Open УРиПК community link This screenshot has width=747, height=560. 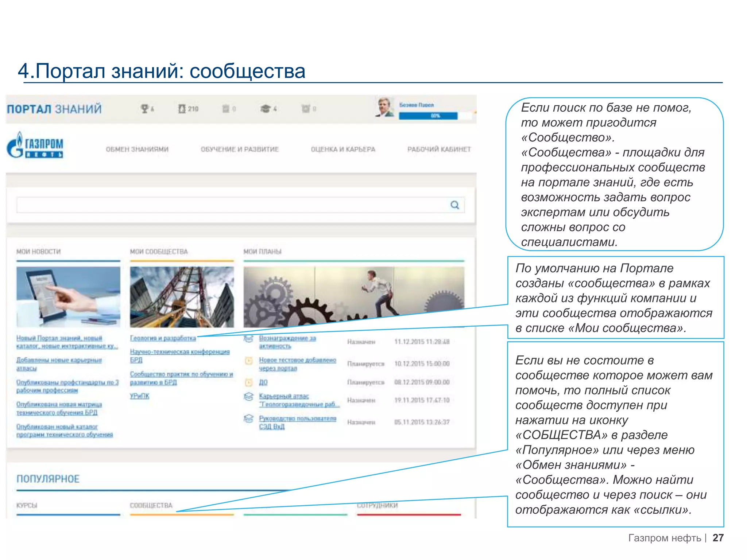click(x=139, y=396)
